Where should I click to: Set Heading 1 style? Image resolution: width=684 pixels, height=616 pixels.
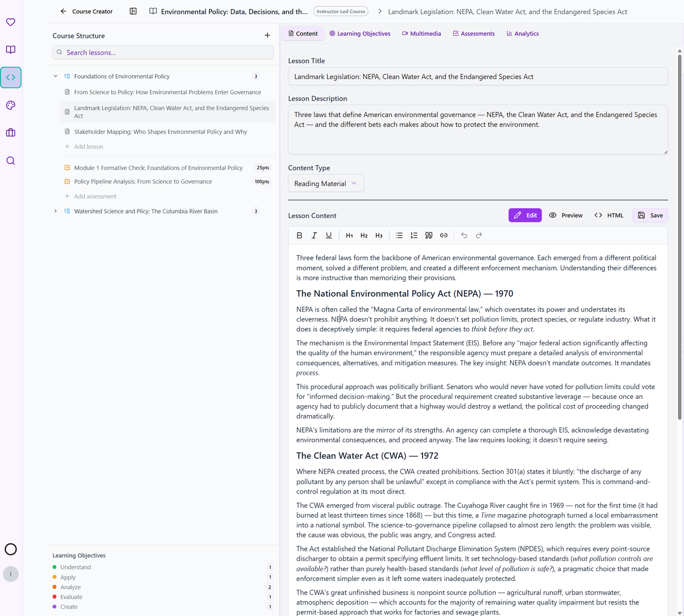click(349, 236)
